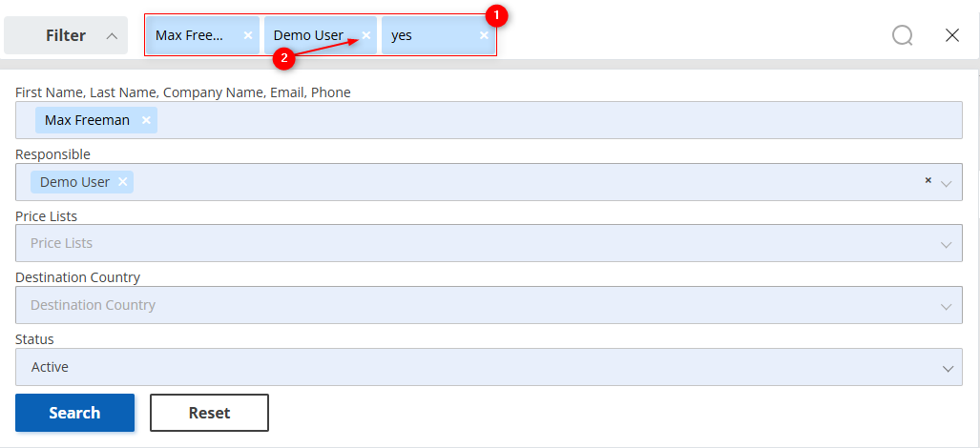This screenshot has height=448, width=980.
Task: Click the Reset button
Action: pyautogui.click(x=209, y=413)
